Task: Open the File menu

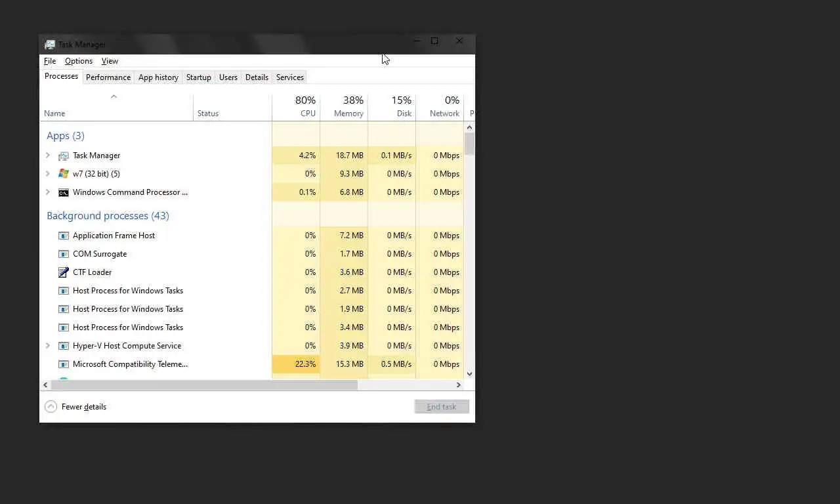Action: (x=50, y=61)
